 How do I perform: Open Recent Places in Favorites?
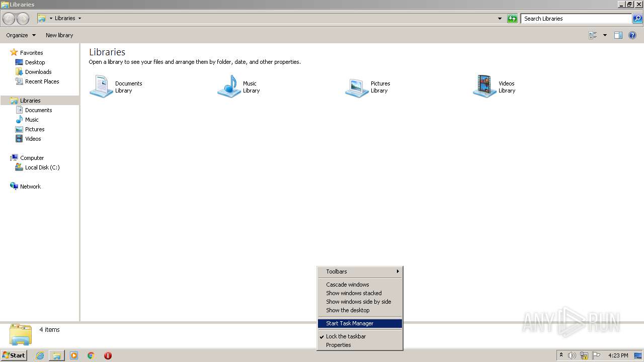coord(42,81)
